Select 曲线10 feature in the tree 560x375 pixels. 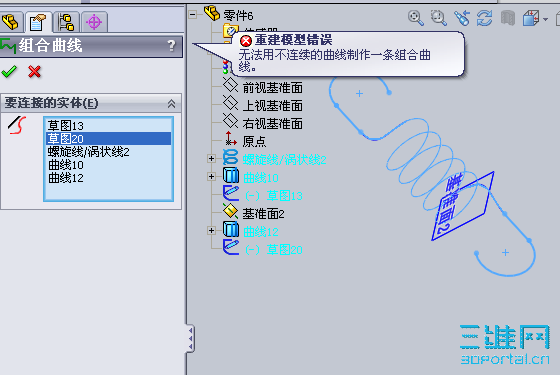pyautogui.click(x=261, y=178)
